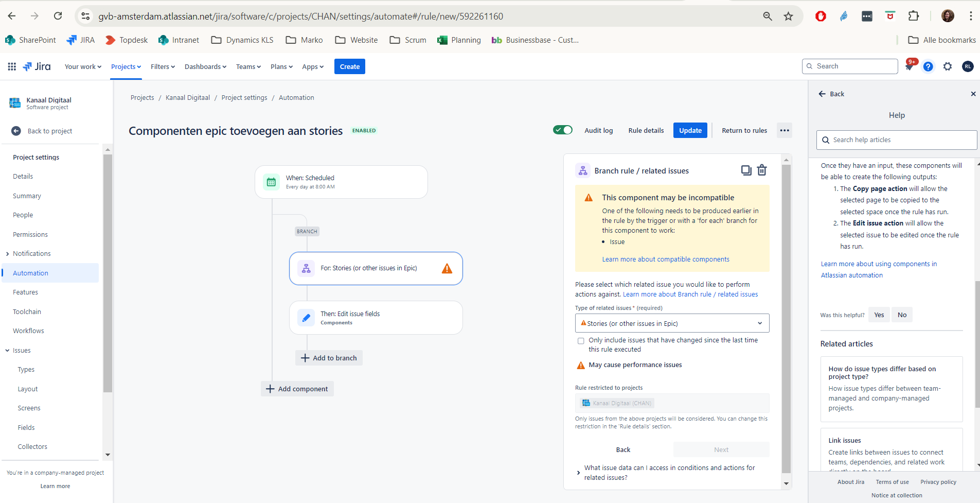This screenshot has height=503, width=980.
Task: Open the Audit log
Action: [598, 130]
